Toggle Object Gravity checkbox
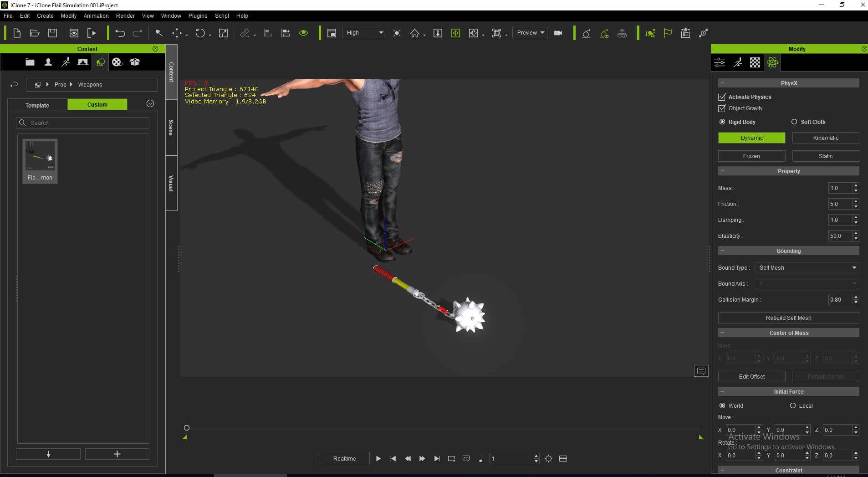 (722, 108)
